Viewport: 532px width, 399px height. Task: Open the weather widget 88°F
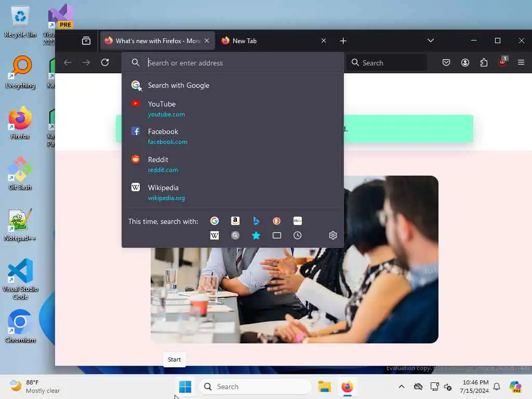tap(35, 387)
